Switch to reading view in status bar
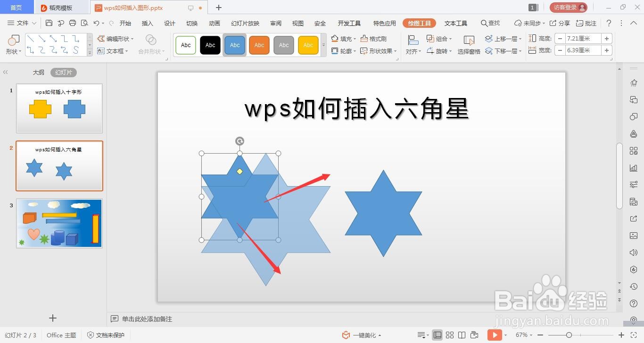The image size is (644, 343). [462, 335]
